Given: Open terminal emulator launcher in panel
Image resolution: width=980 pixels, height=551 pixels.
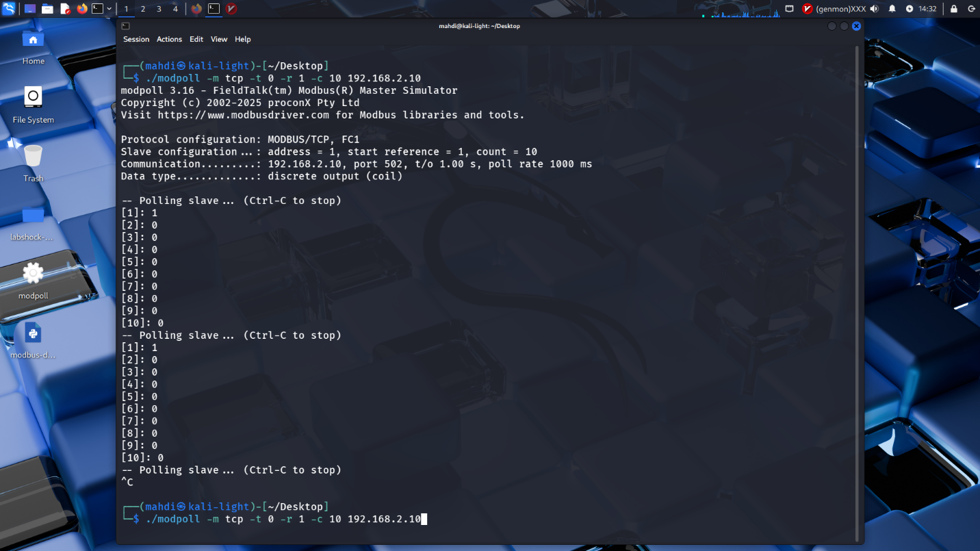Looking at the screenshot, I should click(x=98, y=9).
